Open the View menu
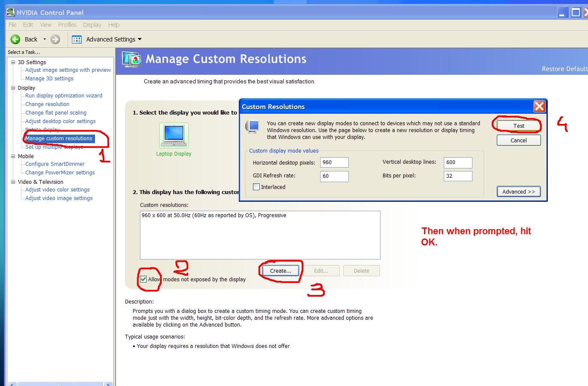The height and width of the screenshot is (386, 588). pyautogui.click(x=46, y=25)
